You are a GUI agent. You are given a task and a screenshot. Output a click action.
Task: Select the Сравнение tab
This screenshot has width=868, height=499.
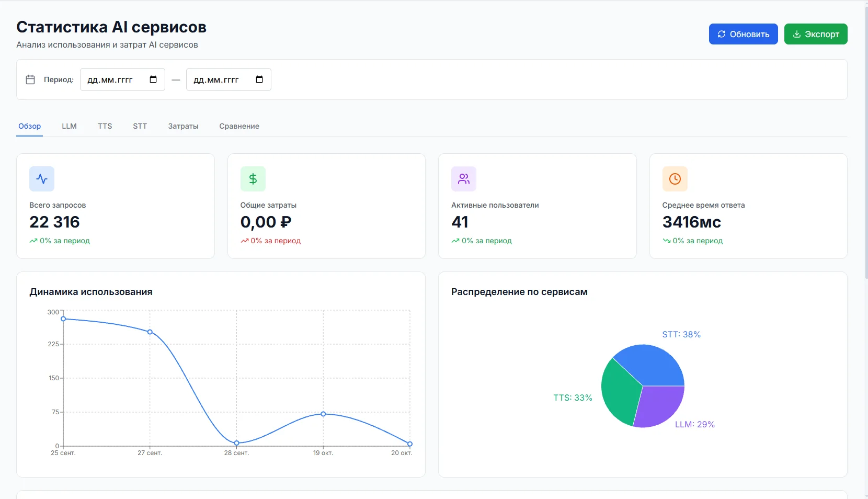[239, 126]
